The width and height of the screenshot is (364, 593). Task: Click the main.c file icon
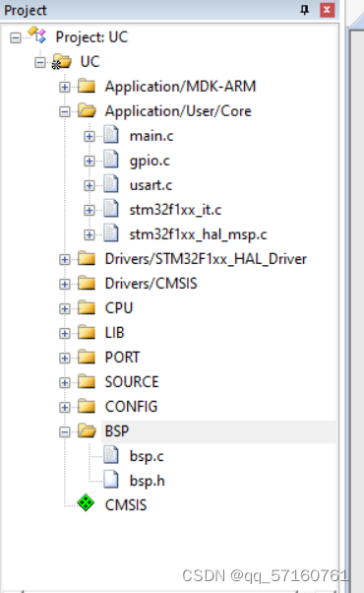pos(111,135)
